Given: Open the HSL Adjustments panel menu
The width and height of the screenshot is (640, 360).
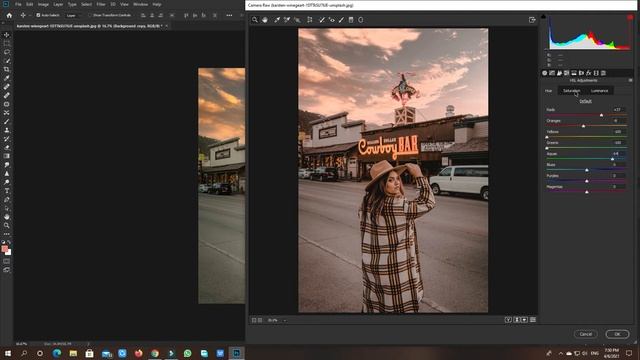Looking at the screenshot, I should point(630,80).
